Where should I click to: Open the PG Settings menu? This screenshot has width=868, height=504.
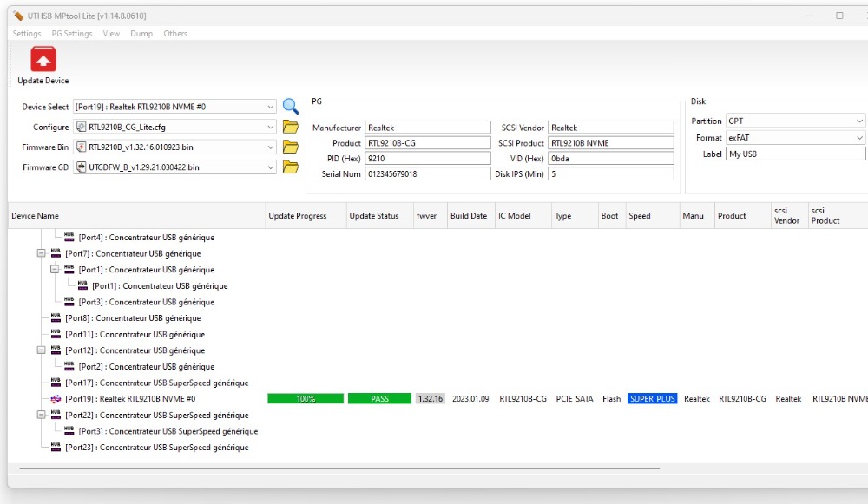tap(72, 34)
